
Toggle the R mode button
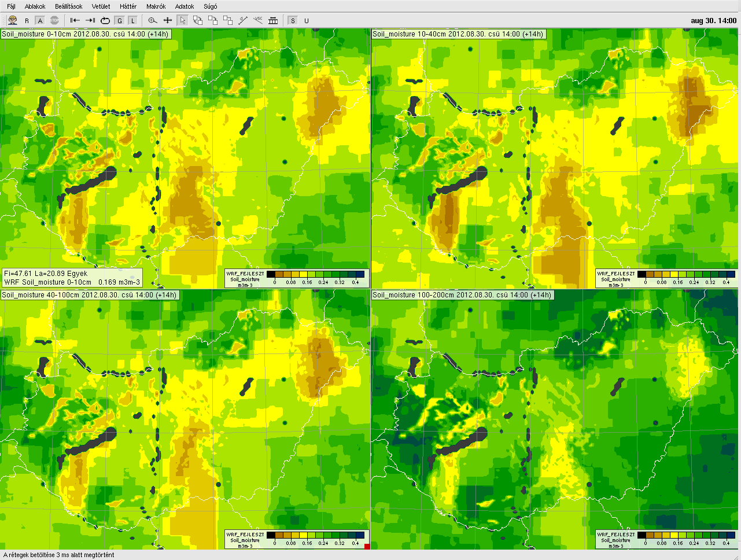27,21
